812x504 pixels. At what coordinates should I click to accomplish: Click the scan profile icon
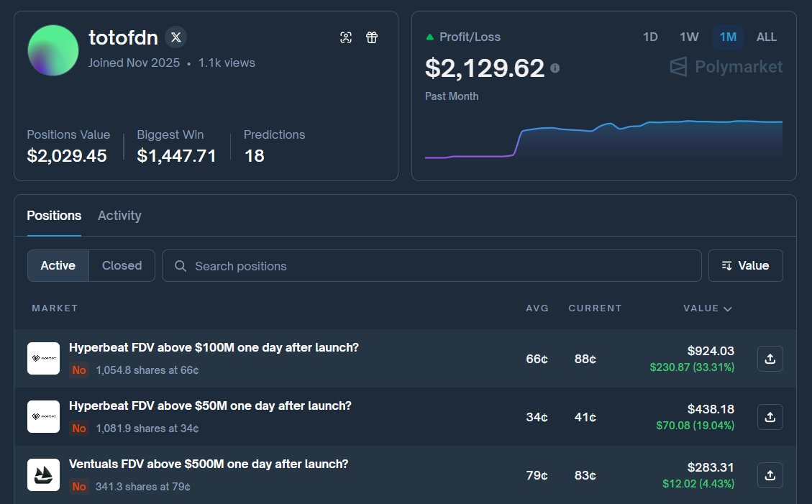pyautogui.click(x=346, y=37)
